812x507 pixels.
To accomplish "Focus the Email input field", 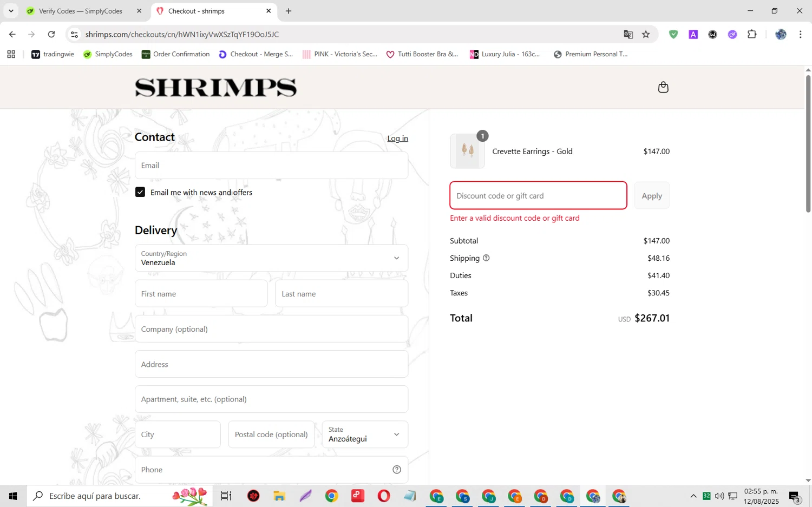I will point(271,165).
